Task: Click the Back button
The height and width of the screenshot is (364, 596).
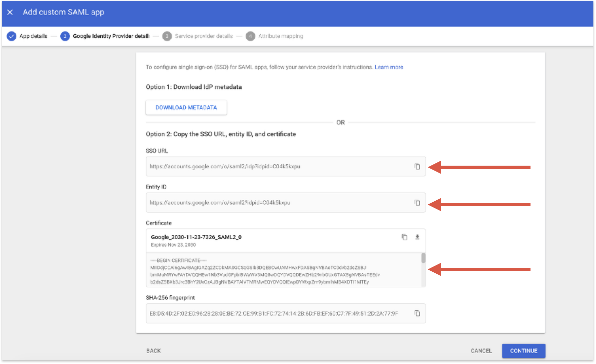Action: 153,351
